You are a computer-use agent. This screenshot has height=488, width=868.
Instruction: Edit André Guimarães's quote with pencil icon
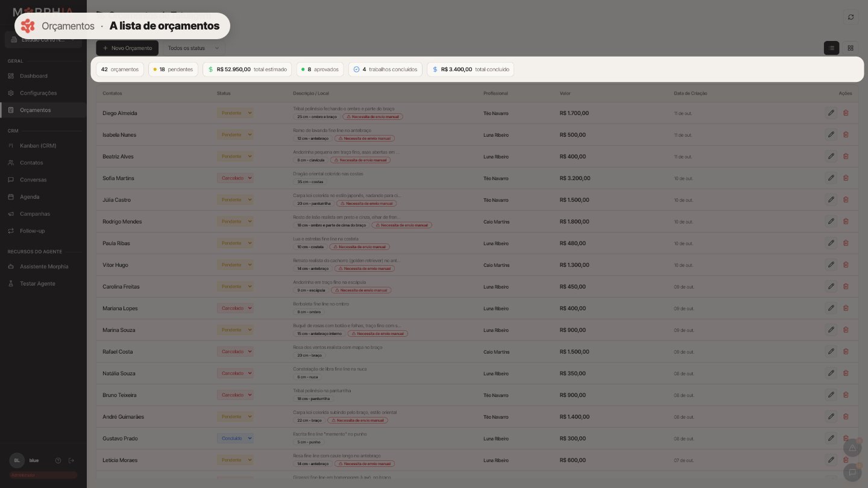pyautogui.click(x=831, y=416)
